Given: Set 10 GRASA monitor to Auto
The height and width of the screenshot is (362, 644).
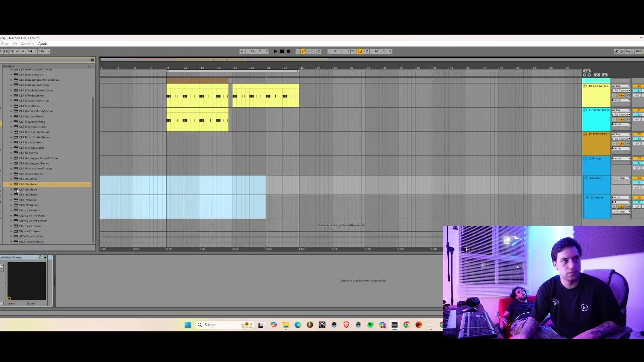Looking at the screenshot, I should click(621, 95).
